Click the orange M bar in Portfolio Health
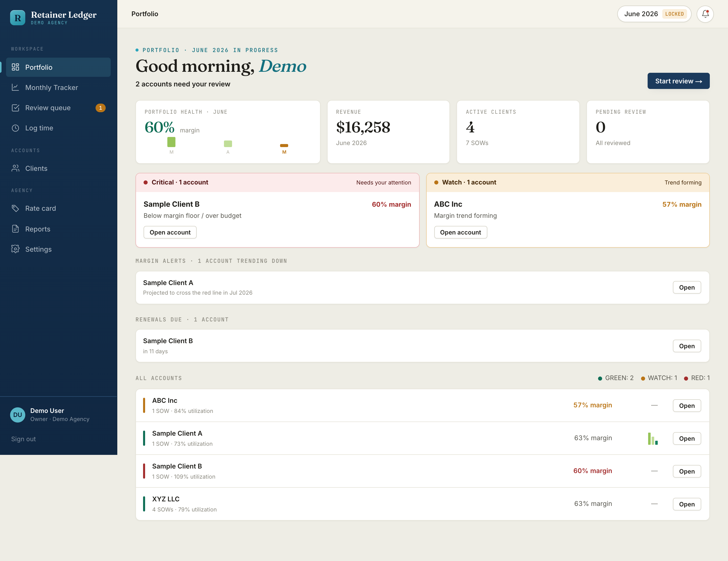 click(284, 146)
